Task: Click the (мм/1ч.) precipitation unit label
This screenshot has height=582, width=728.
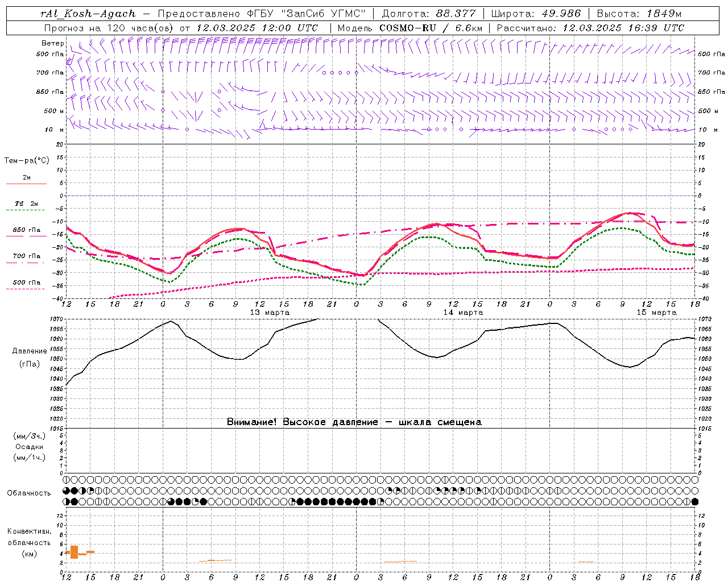Action: coord(30,458)
